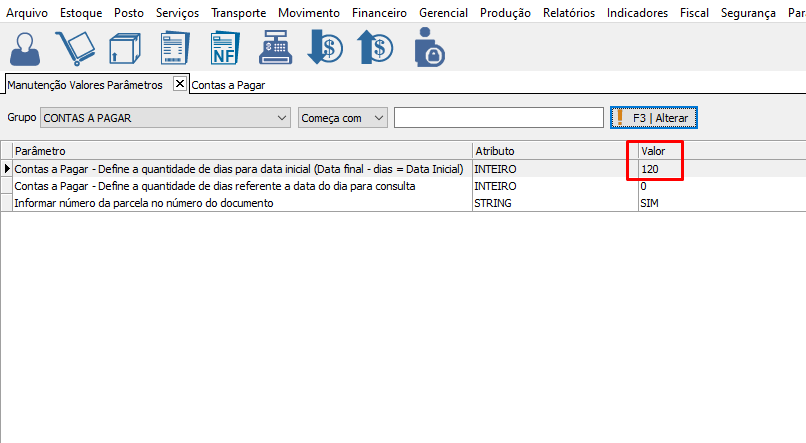The height and width of the screenshot is (443, 806).
Task: Open the cash register icon
Action: (x=274, y=47)
